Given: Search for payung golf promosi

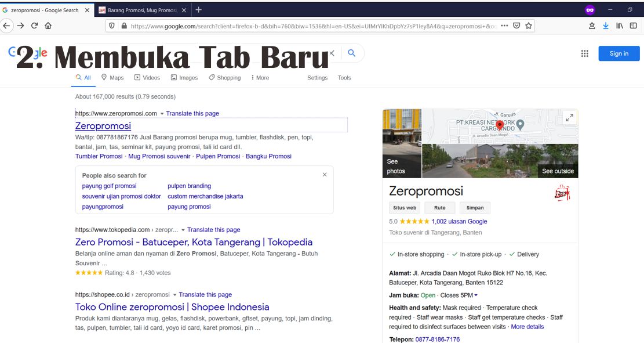Looking at the screenshot, I should (109, 186).
